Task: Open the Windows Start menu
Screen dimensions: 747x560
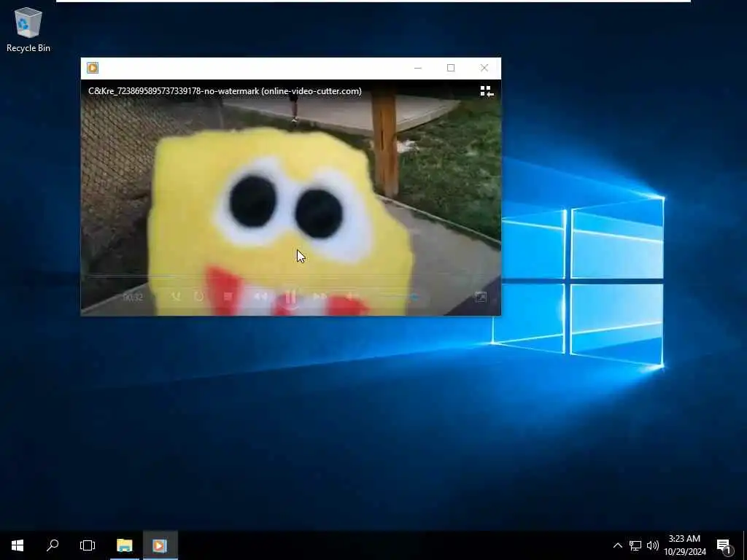Action: (x=18, y=545)
